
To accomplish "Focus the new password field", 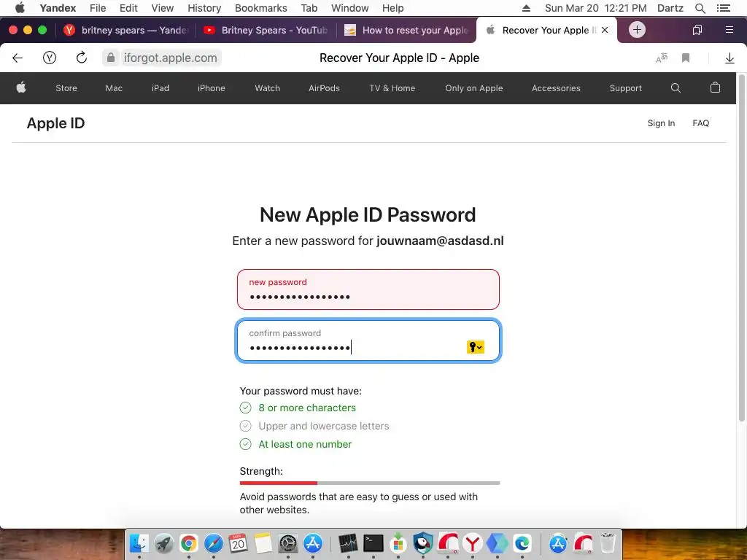I will [x=368, y=289].
